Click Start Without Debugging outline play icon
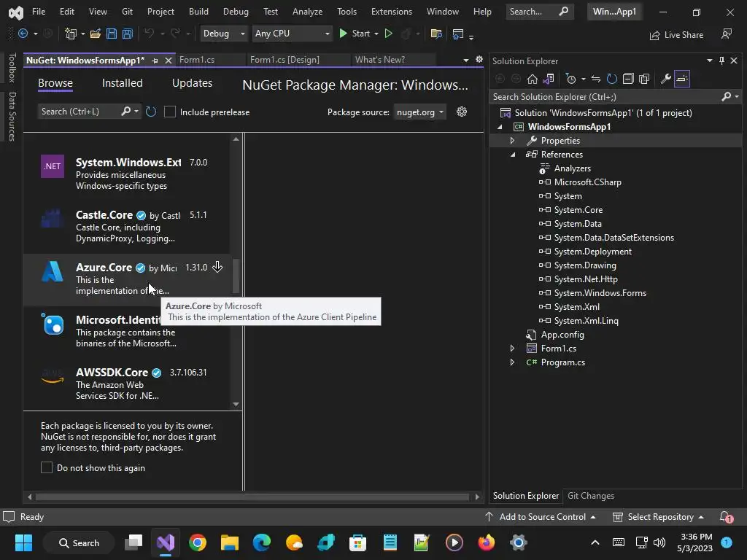Screen dimensions: 747x560 [388, 34]
